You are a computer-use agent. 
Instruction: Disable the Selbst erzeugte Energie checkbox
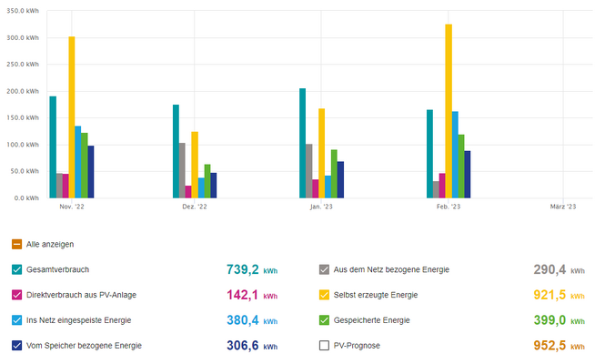pyautogui.click(x=324, y=295)
